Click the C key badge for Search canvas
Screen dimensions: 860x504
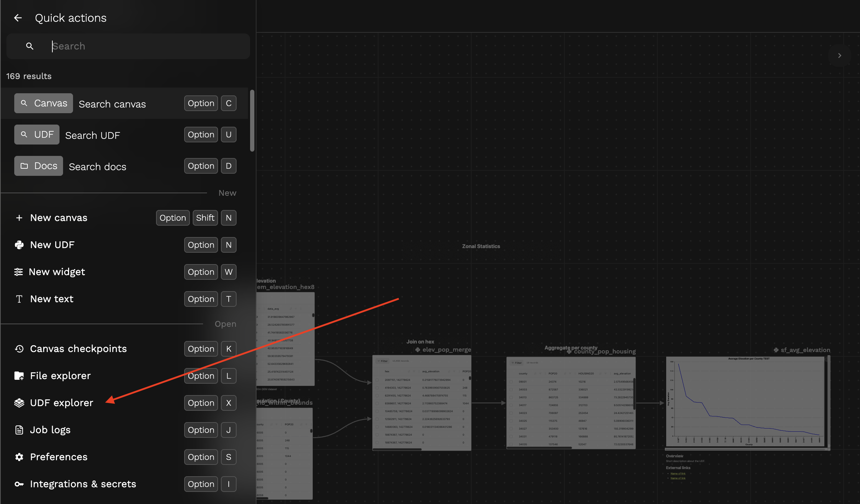tap(229, 103)
